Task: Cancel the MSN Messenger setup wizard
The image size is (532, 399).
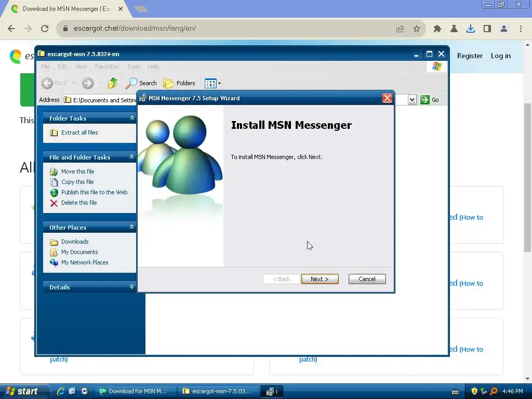Action: 367,279
